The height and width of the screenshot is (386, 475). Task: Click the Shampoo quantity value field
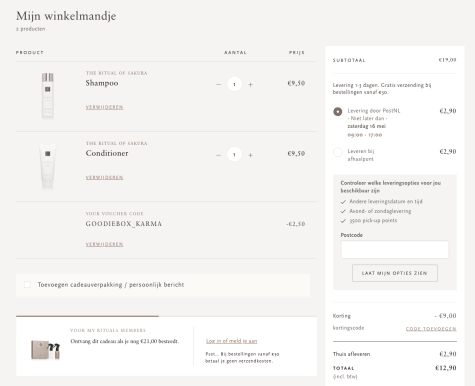234,84
